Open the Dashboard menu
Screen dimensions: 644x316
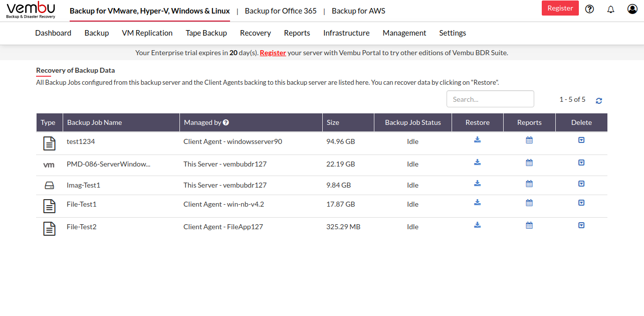click(x=53, y=33)
